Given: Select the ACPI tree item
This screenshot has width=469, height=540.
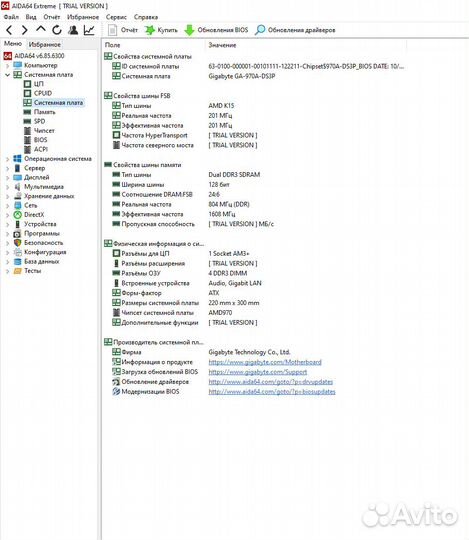Looking at the screenshot, I should click(x=36, y=149).
